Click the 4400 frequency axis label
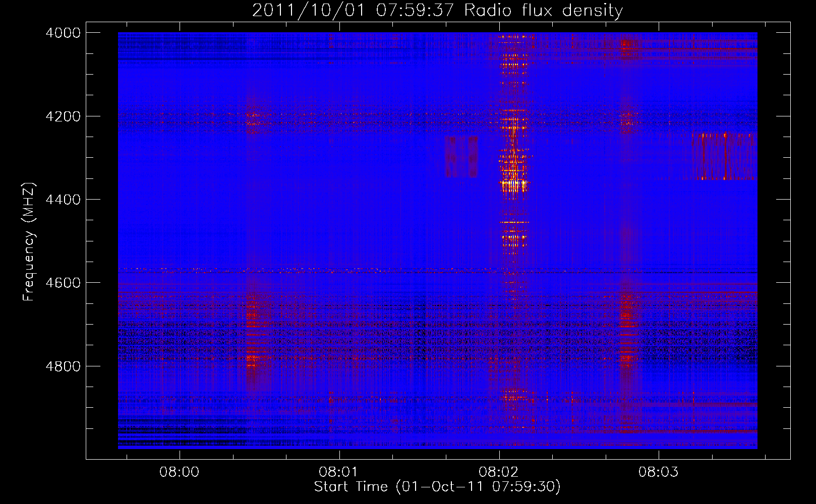This screenshot has width=816, height=504. point(63,200)
